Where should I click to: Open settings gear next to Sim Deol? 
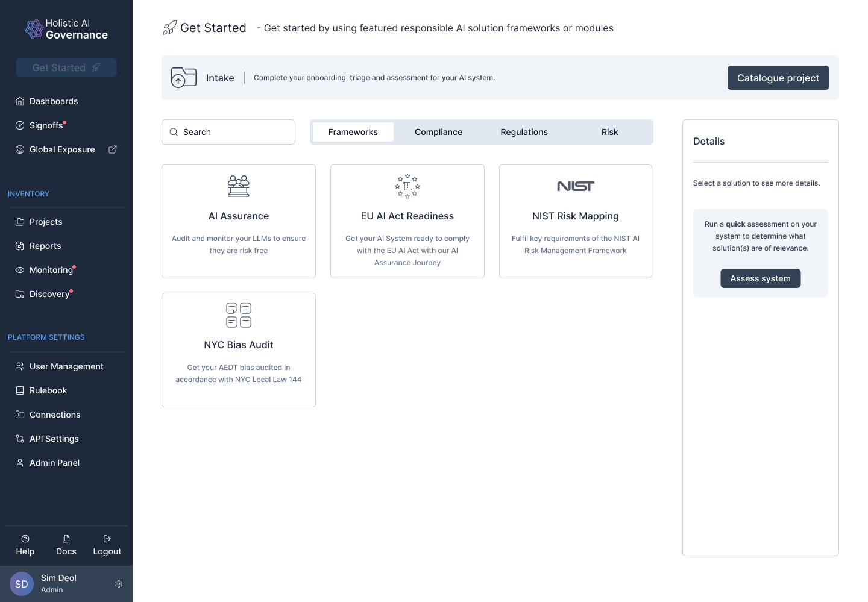pyautogui.click(x=119, y=584)
